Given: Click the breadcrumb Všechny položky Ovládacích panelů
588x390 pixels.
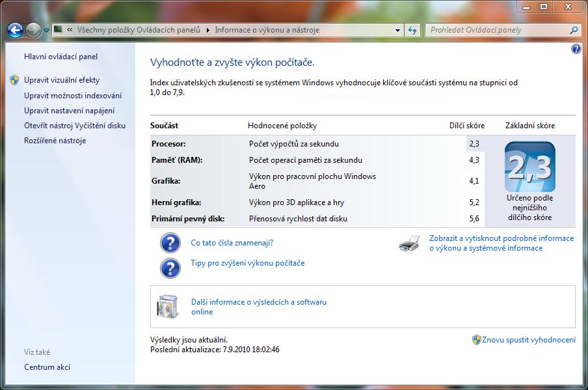Looking at the screenshot, I should pos(139,30).
